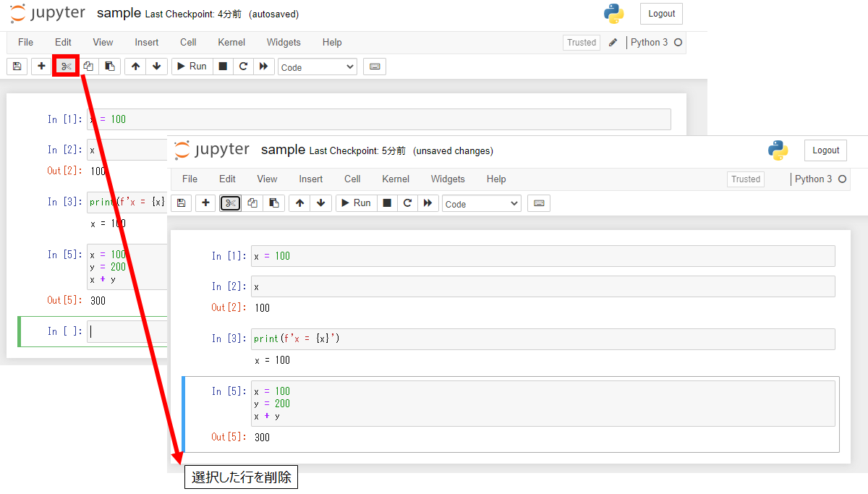The width and height of the screenshot is (868, 494).
Task: Click the fast-forward restart-and-run icon in back notebook
Action: [263, 67]
